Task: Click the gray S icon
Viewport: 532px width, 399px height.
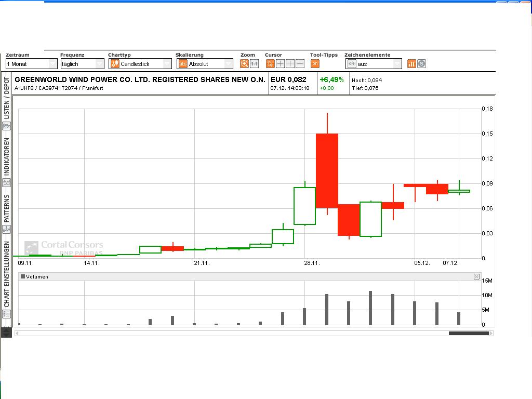Action: click(x=421, y=64)
